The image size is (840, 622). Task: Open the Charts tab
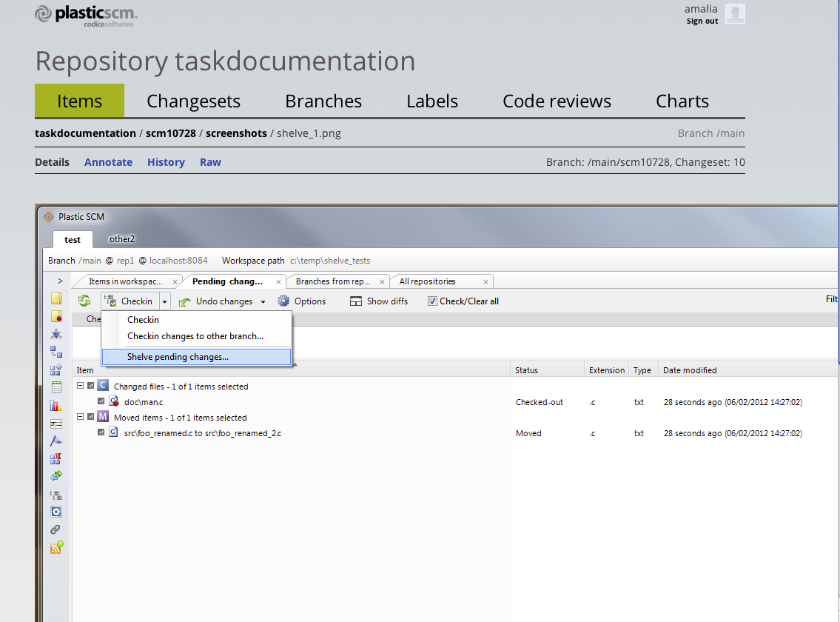coord(682,101)
